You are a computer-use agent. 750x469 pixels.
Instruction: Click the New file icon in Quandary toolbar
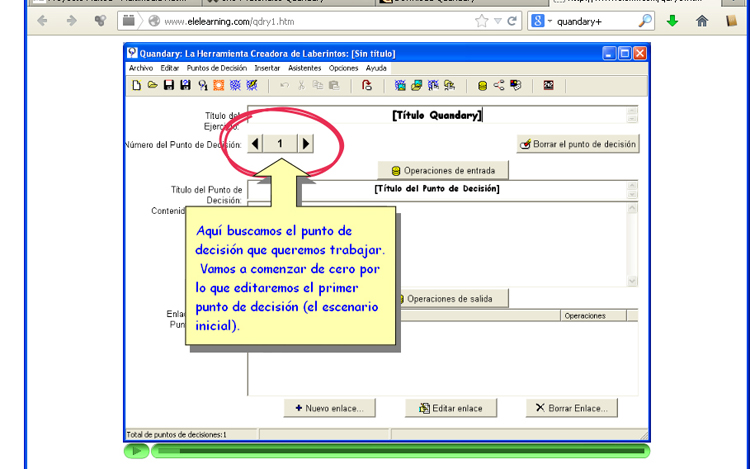(136, 86)
